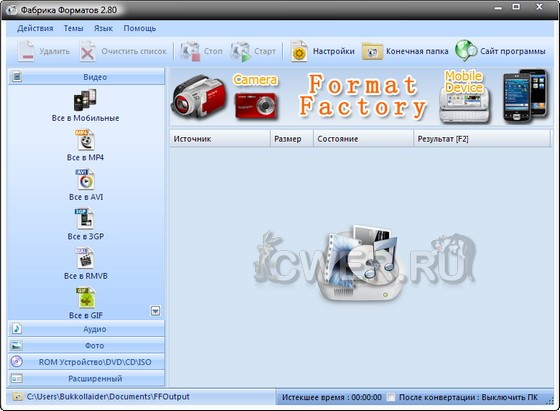Screen dimensions: 560x411
Task: Click the Удалить text label
Action: point(54,51)
